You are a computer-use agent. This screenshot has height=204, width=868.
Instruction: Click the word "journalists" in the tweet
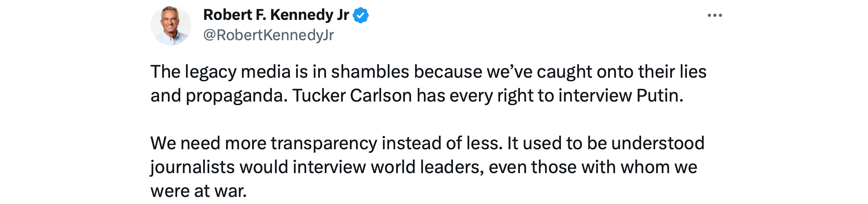[193, 167]
